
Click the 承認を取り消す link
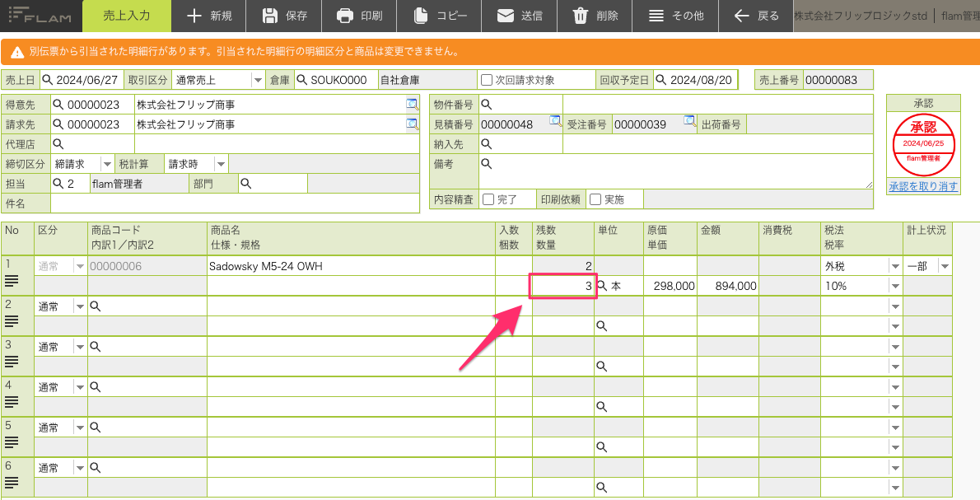click(x=923, y=186)
